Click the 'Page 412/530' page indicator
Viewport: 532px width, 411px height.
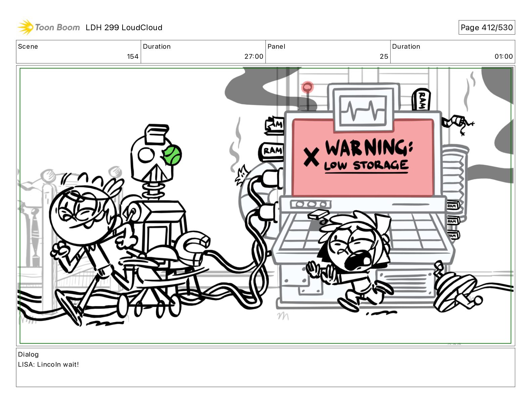pos(487,28)
